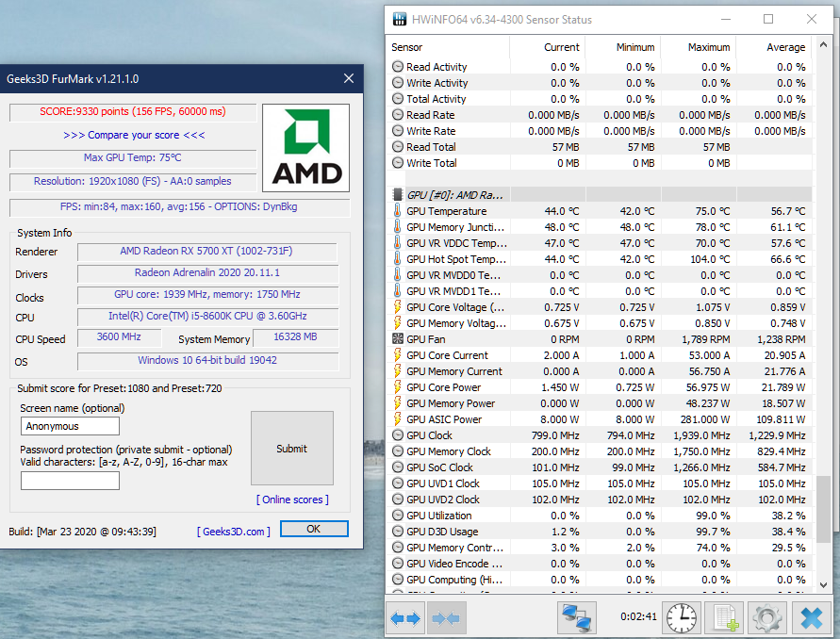Open the Geeks3D.com link
The height and width of the screenshot is (639, 840).
tap(234, 532)
